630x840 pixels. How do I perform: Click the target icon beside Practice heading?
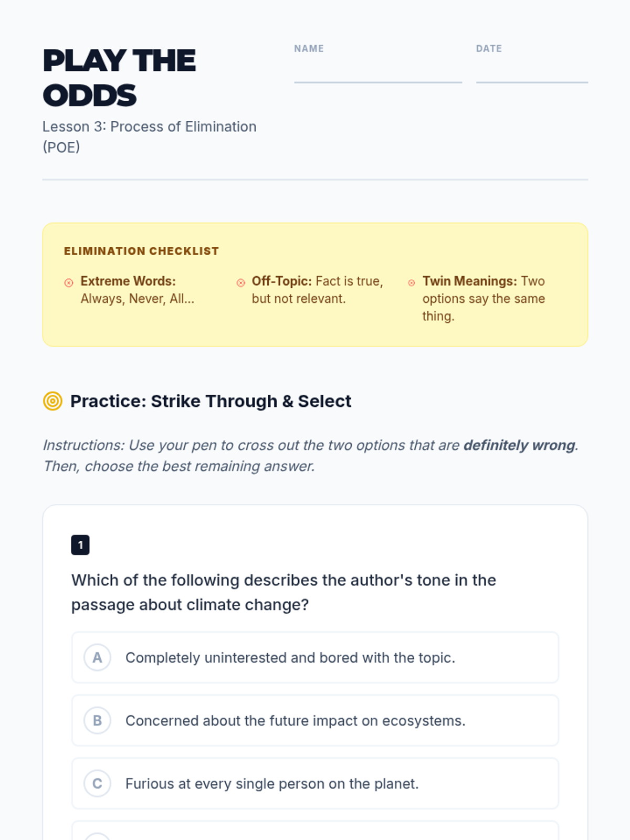pyautogui.click(x=52, y=401)
